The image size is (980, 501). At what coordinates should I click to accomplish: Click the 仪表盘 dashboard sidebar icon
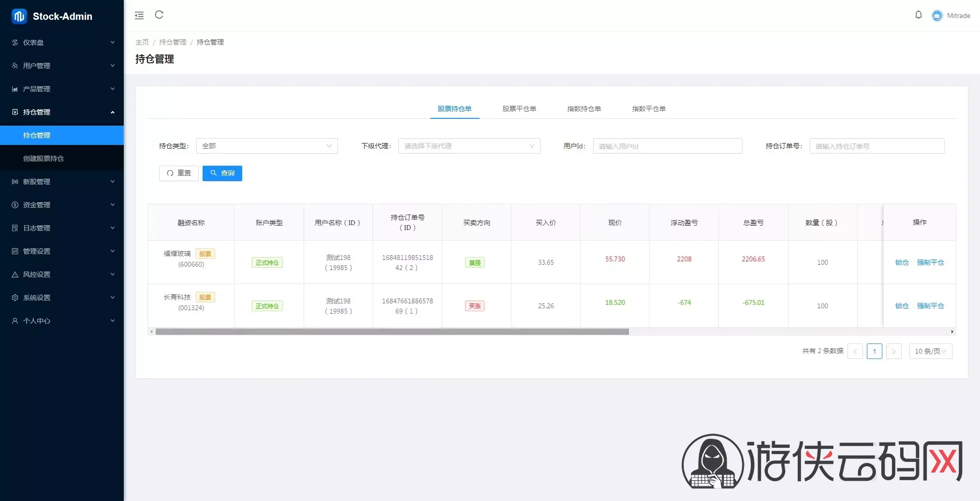click(15, 43)
